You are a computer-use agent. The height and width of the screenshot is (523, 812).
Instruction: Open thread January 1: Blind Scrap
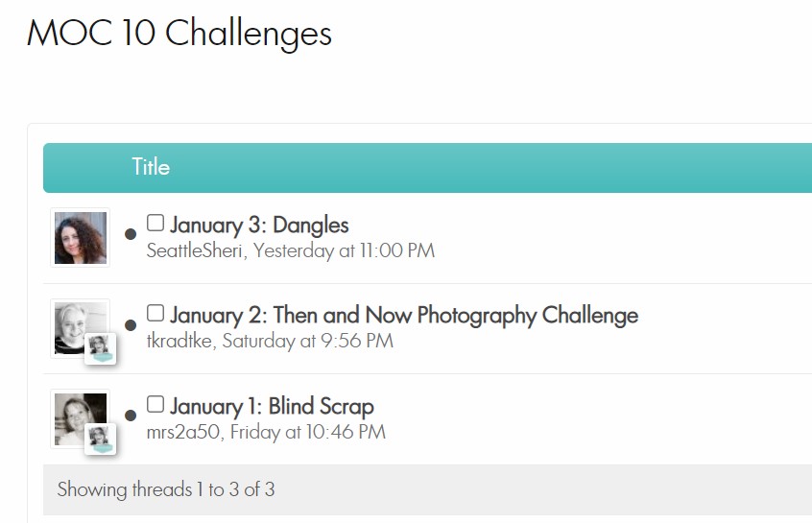click(272, 407)
